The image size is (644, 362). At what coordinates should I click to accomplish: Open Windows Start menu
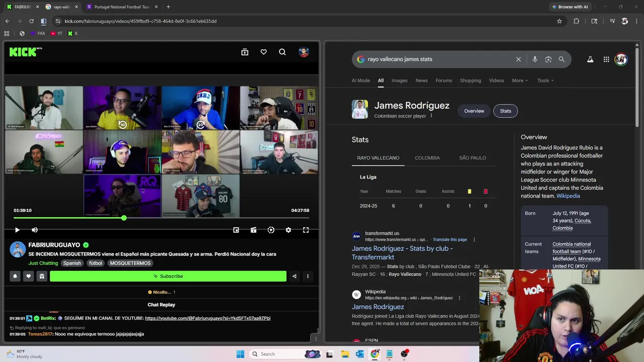tap(240, 354)
